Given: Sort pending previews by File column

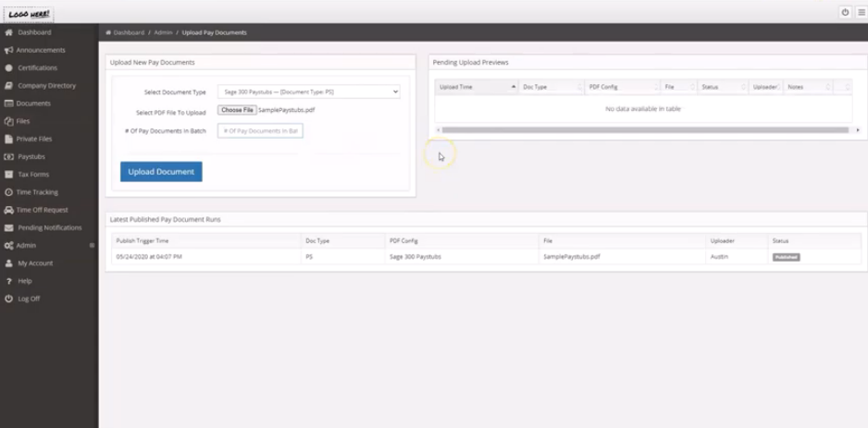Looking at the screenshot, I should coord(678,87).
